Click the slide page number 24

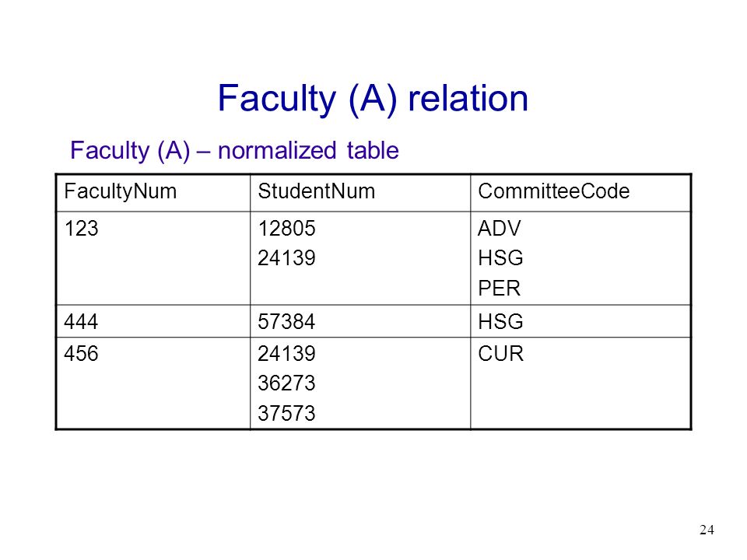pos(707,530)
